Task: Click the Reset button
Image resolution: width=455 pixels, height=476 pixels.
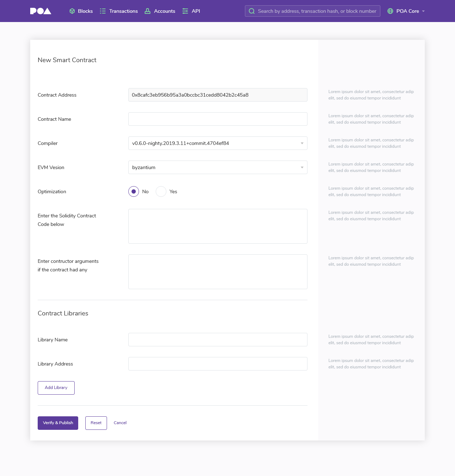Action: click(96, 423)
